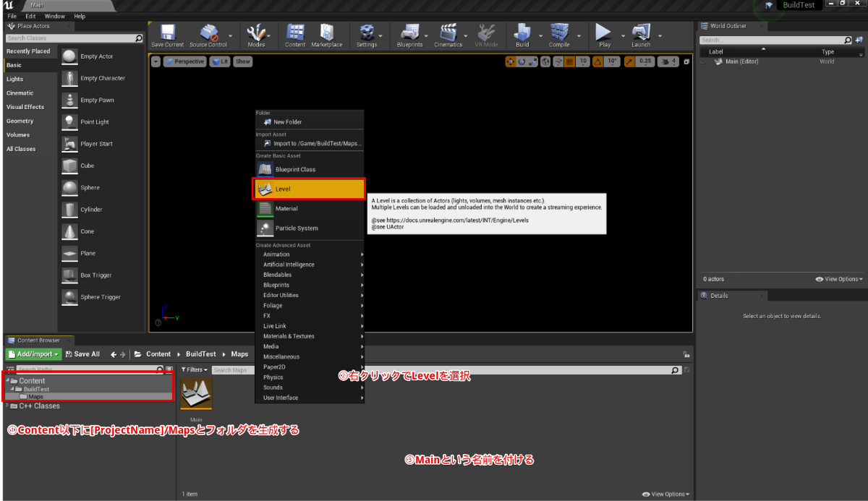Toggle scale snapping arrow icon
868x501 pixels.
click(x=629, y=61)
